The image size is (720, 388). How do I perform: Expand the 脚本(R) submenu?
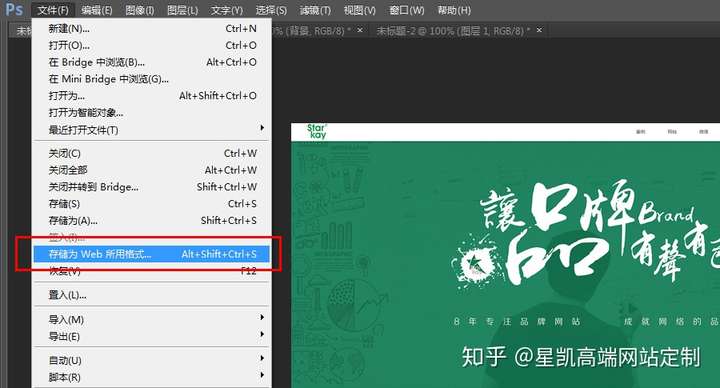pyautogui.click(x=152, y=377)
